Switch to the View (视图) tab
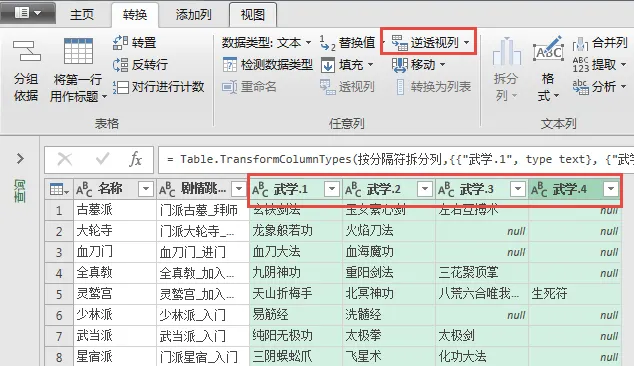The width and height of the screenshot is (634, 366). coord(253,15)
